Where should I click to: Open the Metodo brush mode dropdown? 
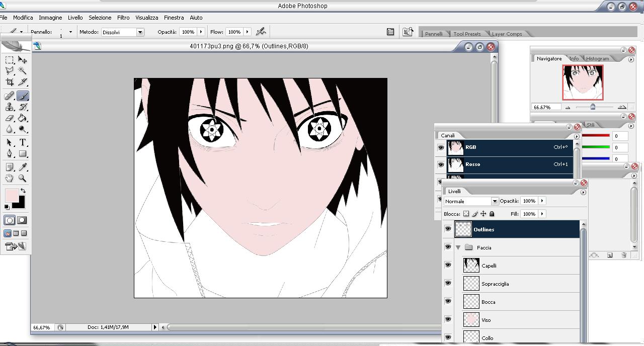tap(140, 32)
